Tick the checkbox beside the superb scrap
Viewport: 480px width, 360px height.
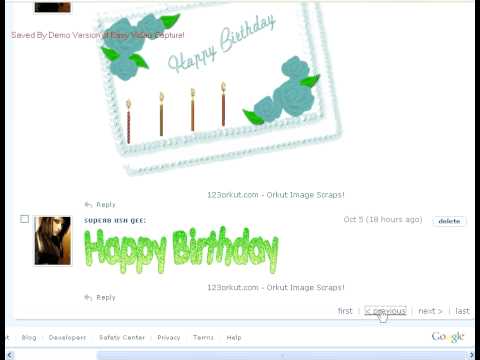(24, 219)
